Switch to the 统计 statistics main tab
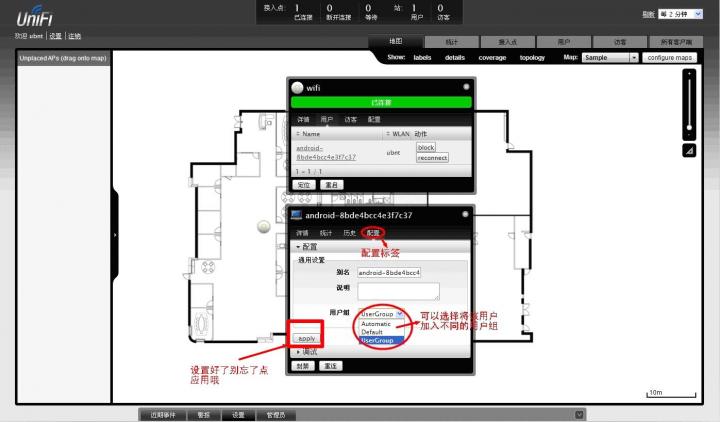Image resolution: width=720 pixels, height=422 pixels. tap(451, 42)
